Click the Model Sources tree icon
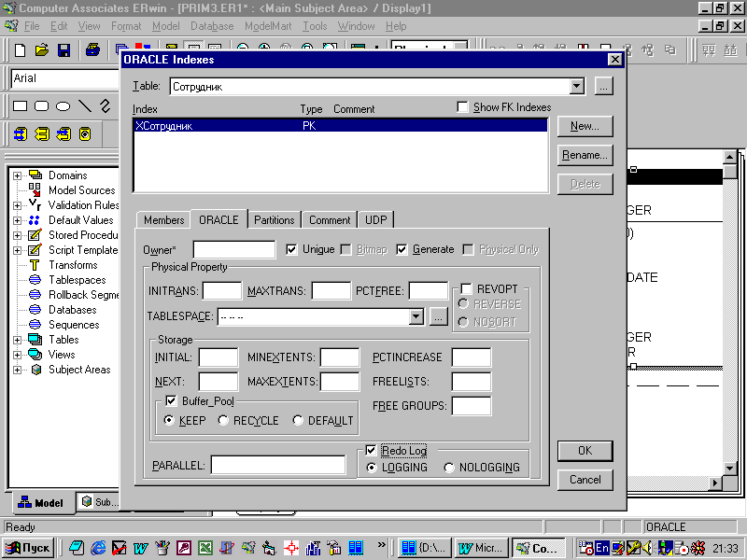 [x=35, y=189]
